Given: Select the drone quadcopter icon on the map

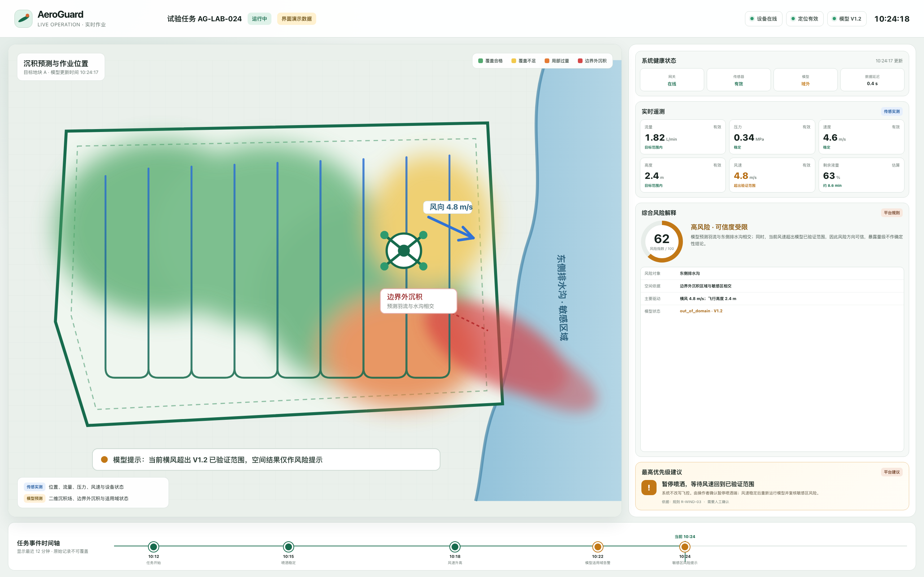Looking at the screenshot, I should pos(404,251).
